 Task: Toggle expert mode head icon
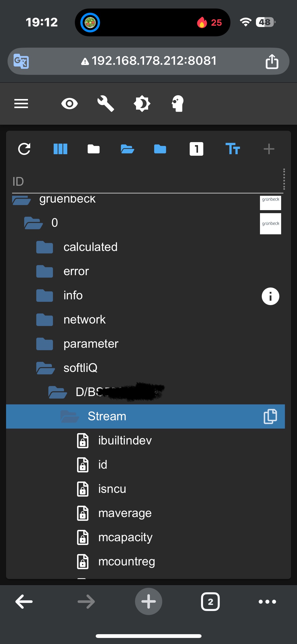[x=178, y=104]
